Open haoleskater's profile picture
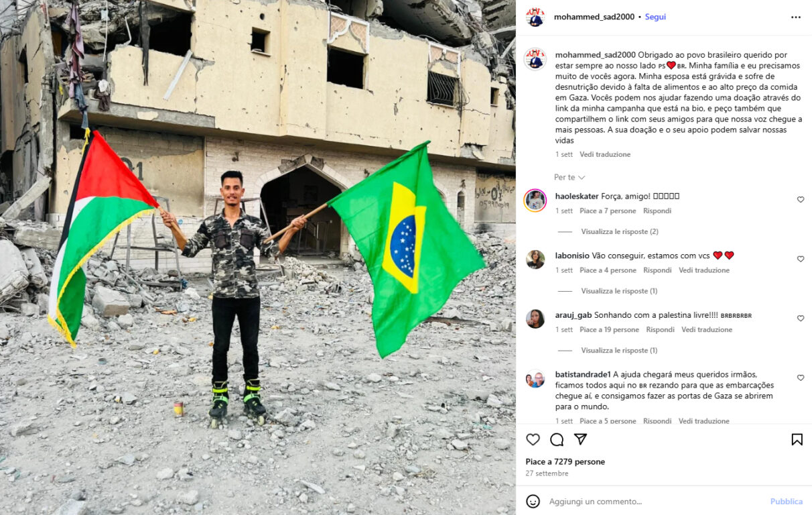Image resolution: width=812 pixels, height=515 pixels. (x=535, y=201)
